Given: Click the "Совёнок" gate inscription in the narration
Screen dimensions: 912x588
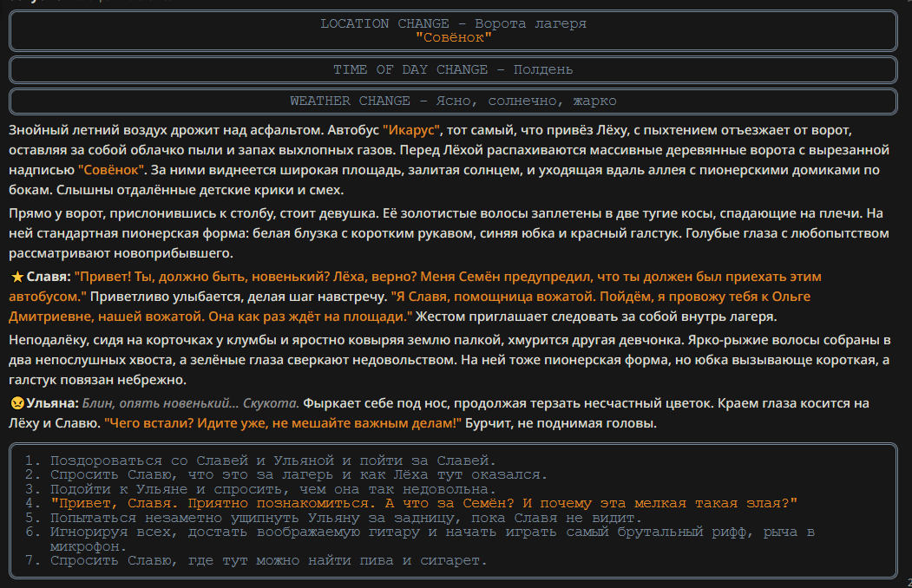Looking at the screenshot, I should [111, 170].
